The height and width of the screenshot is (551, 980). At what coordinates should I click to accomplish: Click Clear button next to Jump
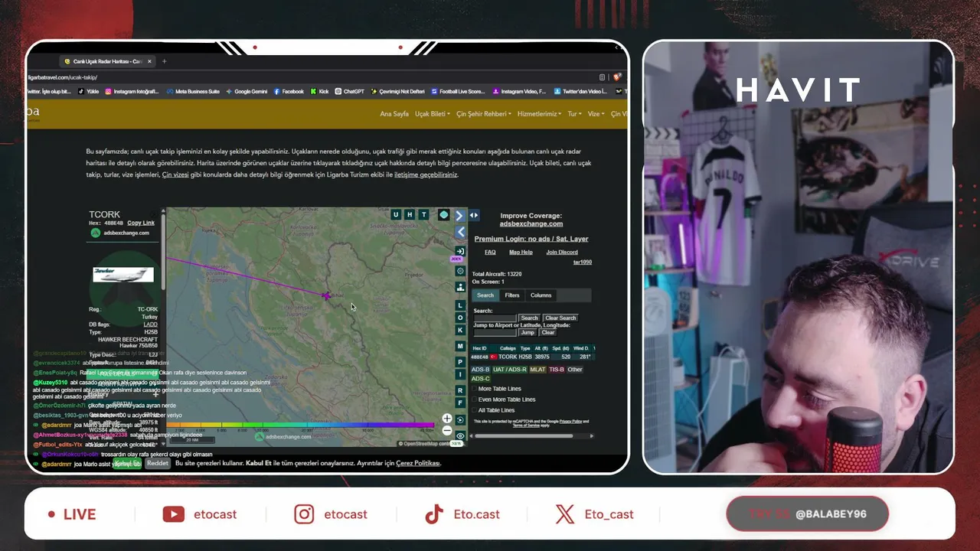[548, 333]
